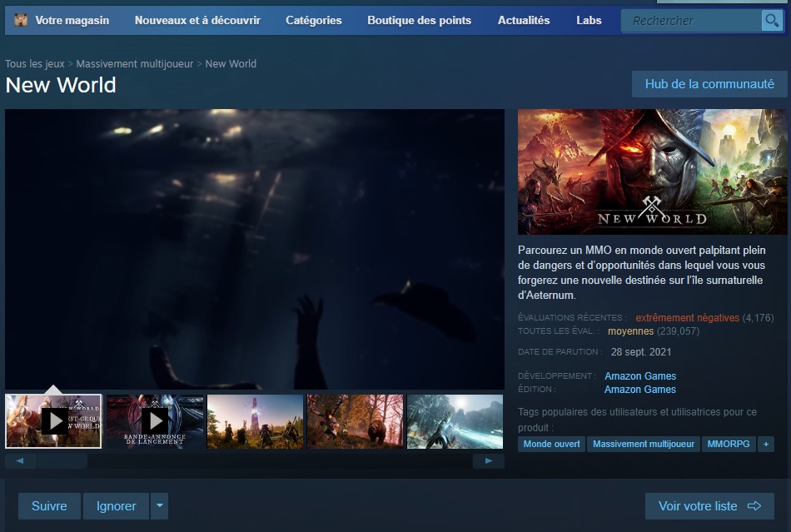
Task: Go to Boutique des points
Action: (419, 20)
